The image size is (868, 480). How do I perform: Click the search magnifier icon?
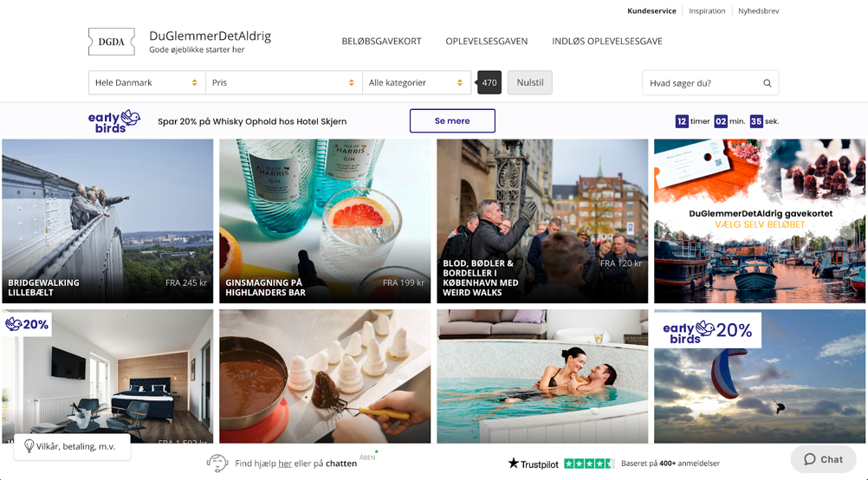click(767, 83)
